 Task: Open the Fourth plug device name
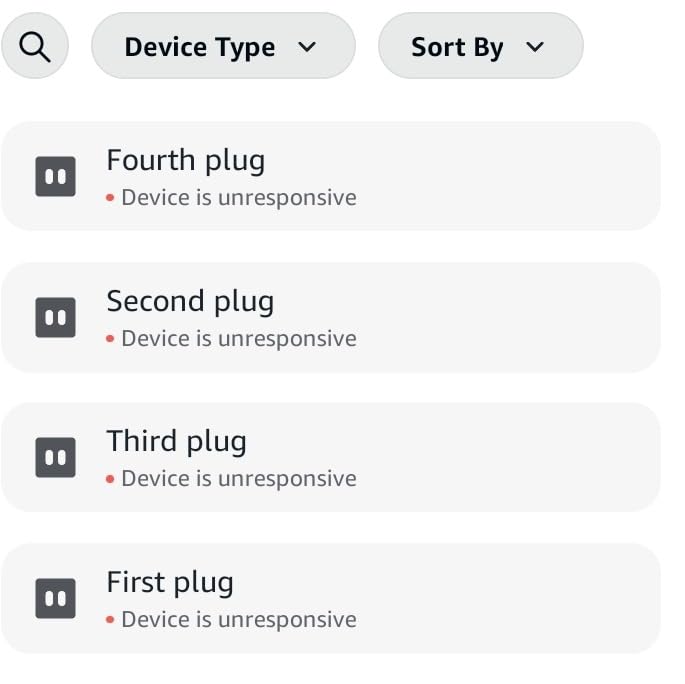click(x=185, y=160)
